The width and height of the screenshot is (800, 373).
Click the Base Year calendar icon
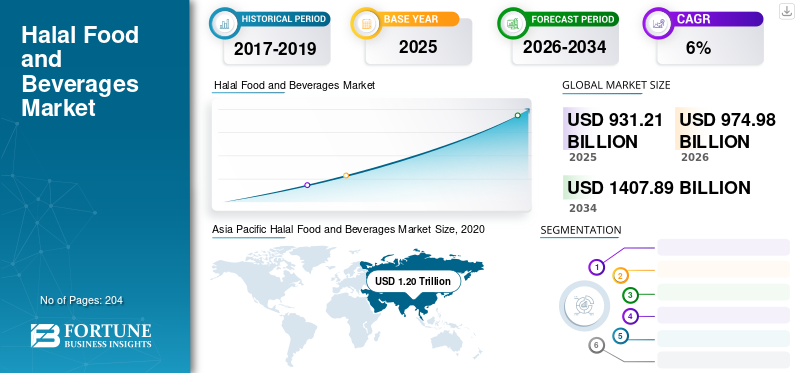click(x=366, y=23)
